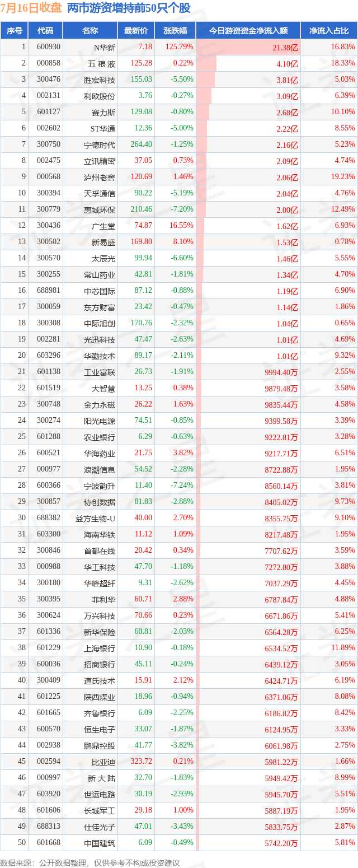Click stock name 五 粮 液
This screenshot has height=868, width=358.
[103, 64]
